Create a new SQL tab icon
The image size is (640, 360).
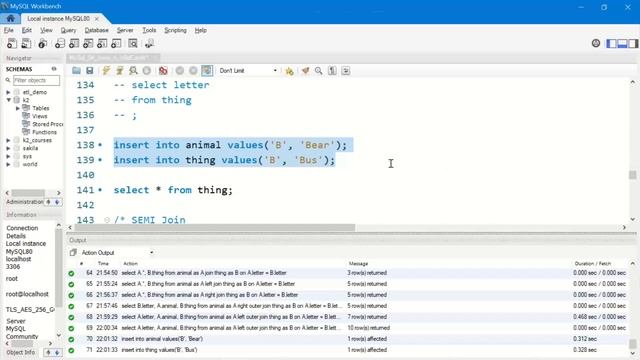coord(12,44)
